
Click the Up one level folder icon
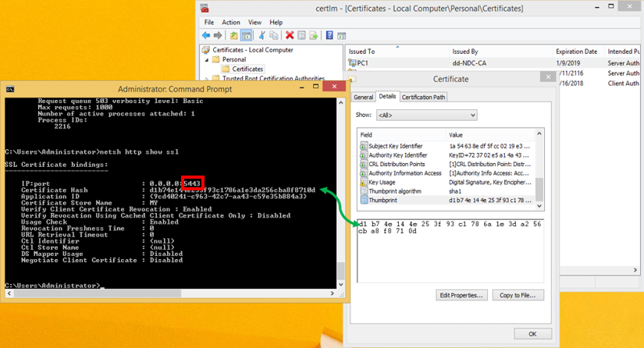click(233, 35)
